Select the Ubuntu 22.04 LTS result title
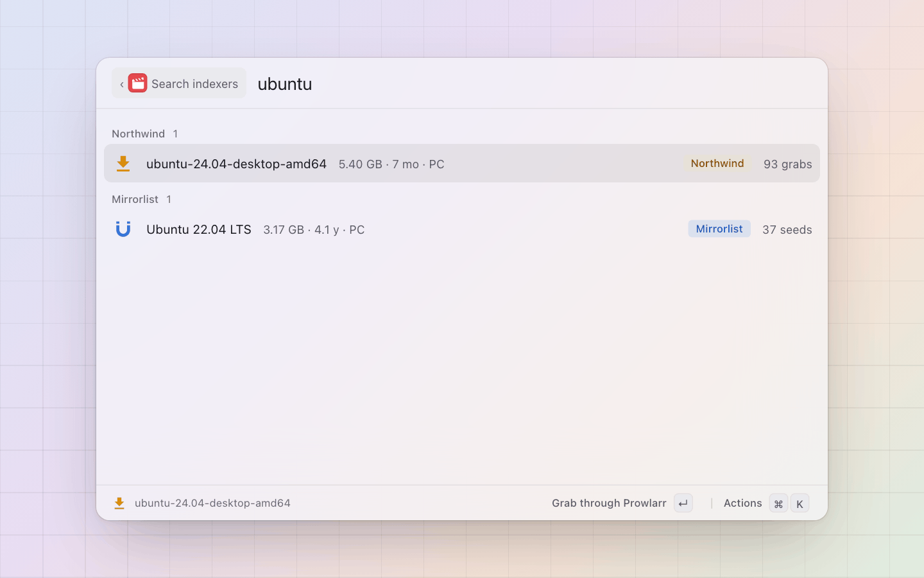Viewport: 924px width, 578px height. (199, 229)
